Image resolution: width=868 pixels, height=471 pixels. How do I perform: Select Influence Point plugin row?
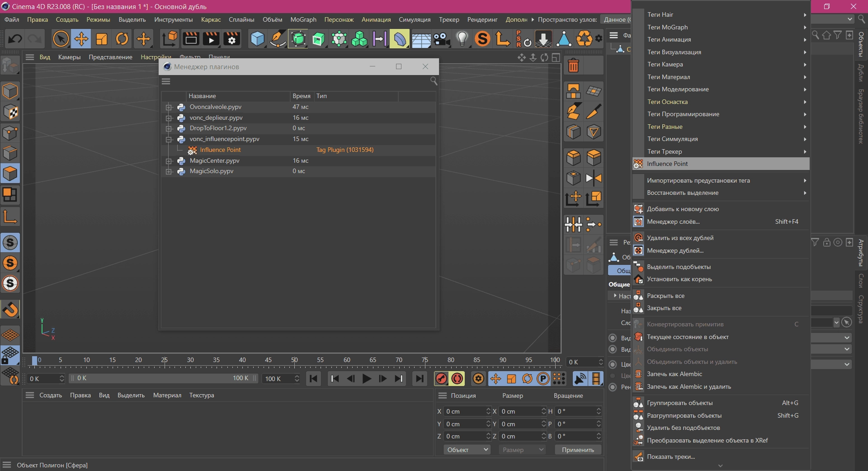tap(298, 150)
